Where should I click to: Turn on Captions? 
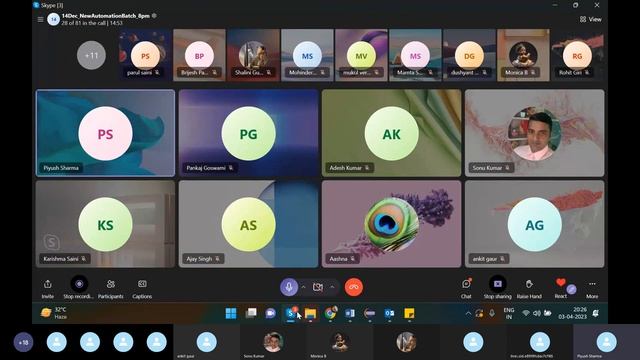point(142,288)
